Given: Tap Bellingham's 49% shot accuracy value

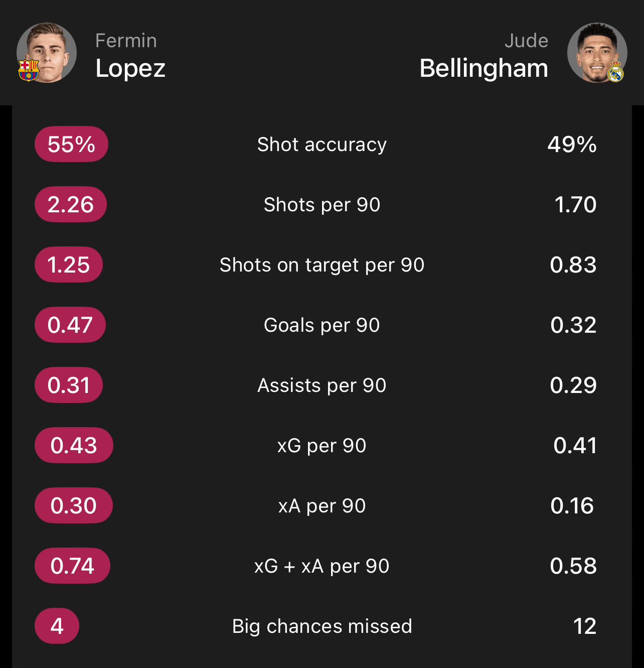Looking at the screenshot, I should pos(572,145).
